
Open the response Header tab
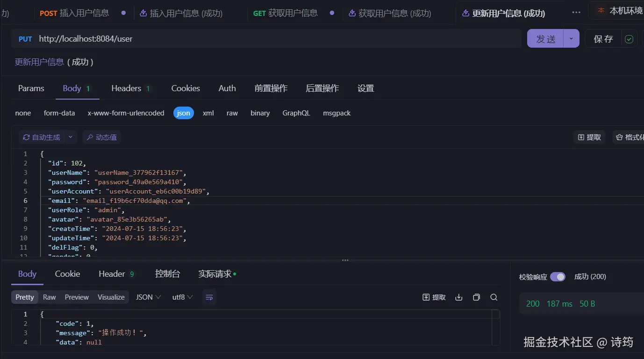117,274
